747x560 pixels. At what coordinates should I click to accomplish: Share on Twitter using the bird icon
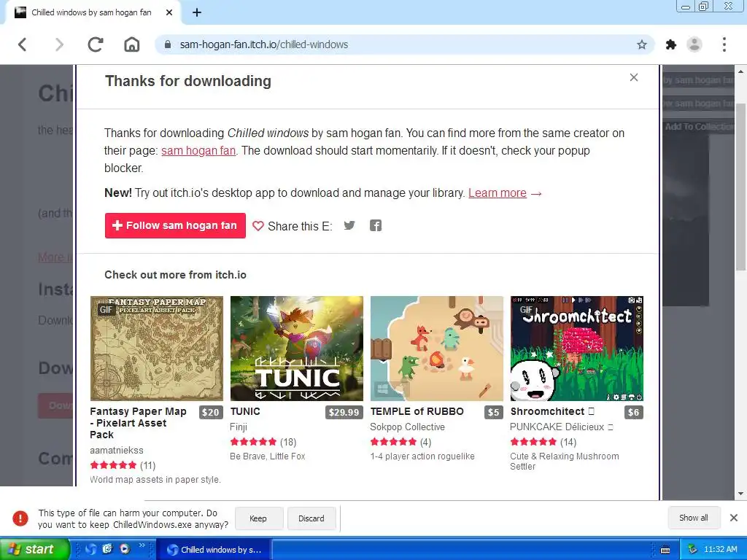[x=349, y=226]
